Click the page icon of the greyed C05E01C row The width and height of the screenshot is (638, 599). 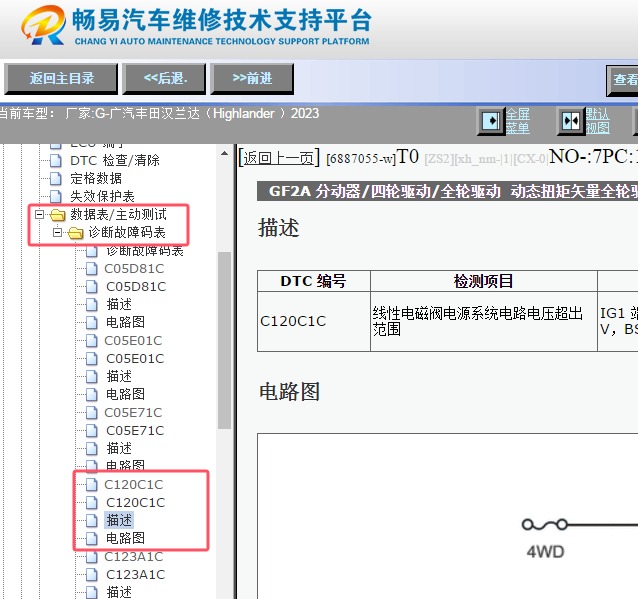pyautogui.click(x=92, y=341)
